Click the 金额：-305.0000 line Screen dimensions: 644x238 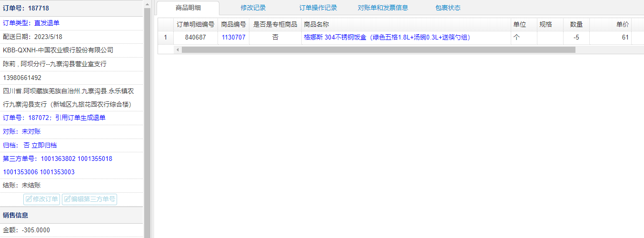coord(26,230)
